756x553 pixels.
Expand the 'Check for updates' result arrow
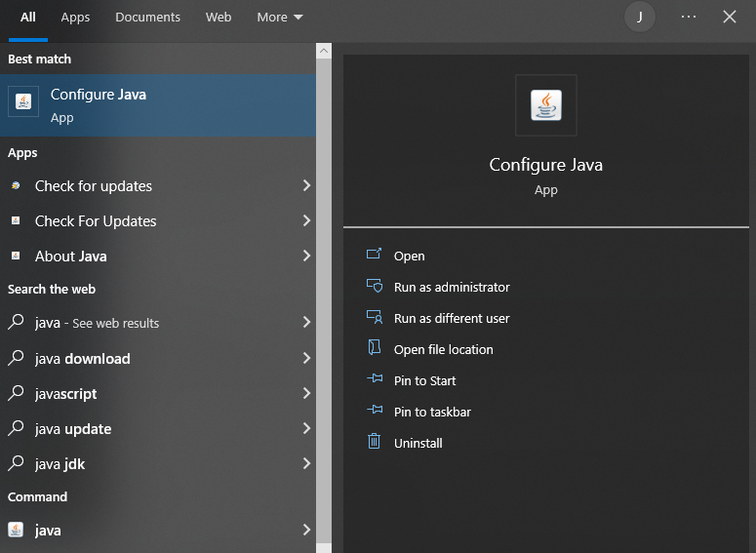(306, 185)
